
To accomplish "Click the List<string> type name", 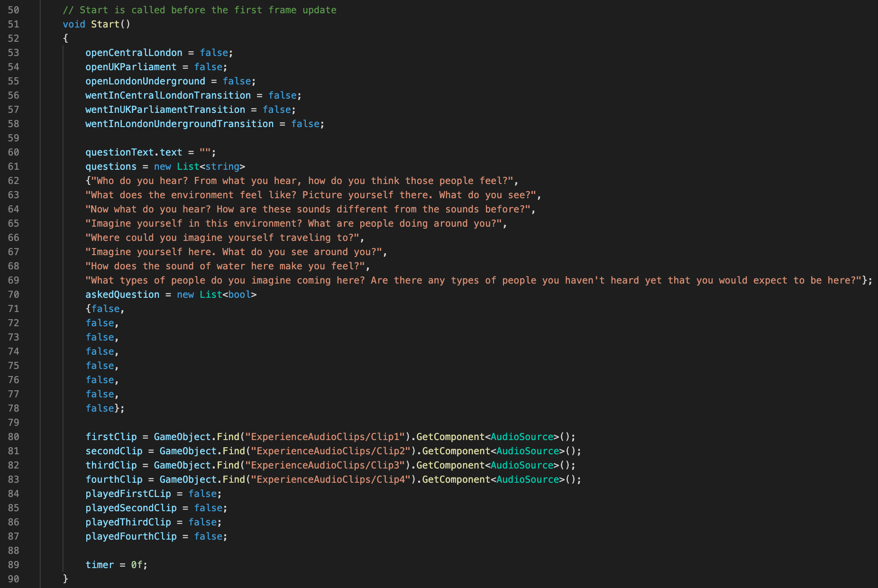I will [x=188, y=166].
